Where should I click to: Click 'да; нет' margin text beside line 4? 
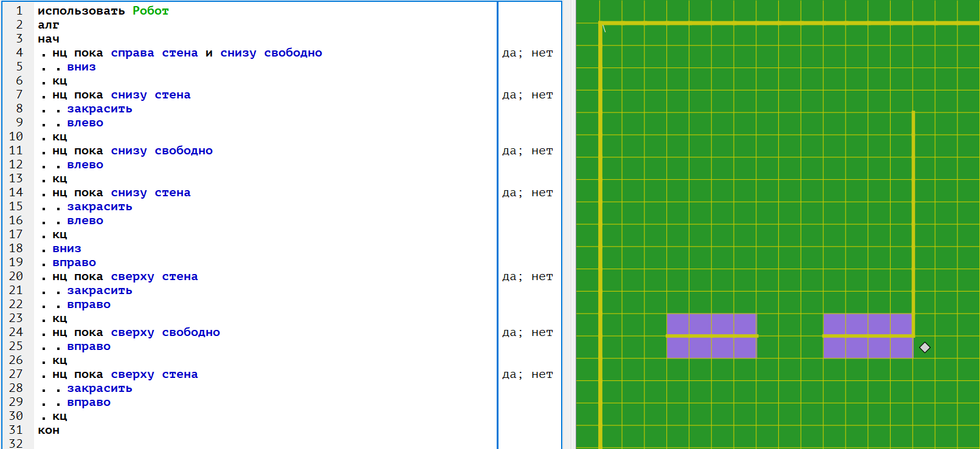pyautogui.click(x=527, y=53)
